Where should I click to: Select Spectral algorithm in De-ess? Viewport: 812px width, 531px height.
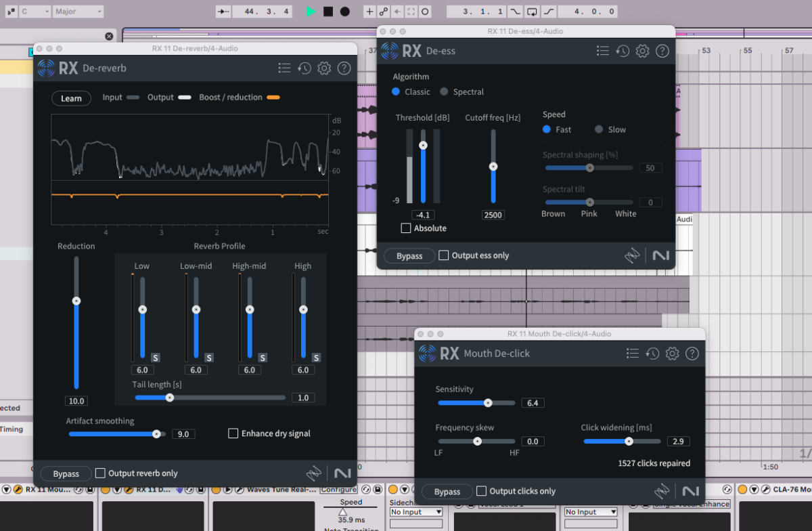click(444, 91)
